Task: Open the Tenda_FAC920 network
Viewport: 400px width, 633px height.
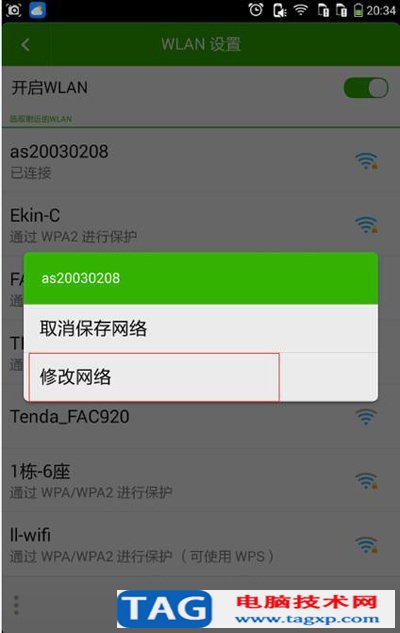Action: pos(201,417)
